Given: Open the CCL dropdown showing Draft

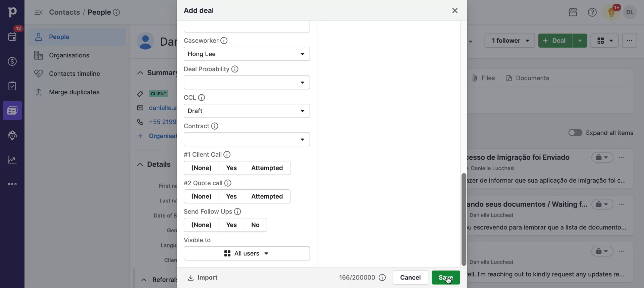Looking at the screenshot, I should coord(247,111).
